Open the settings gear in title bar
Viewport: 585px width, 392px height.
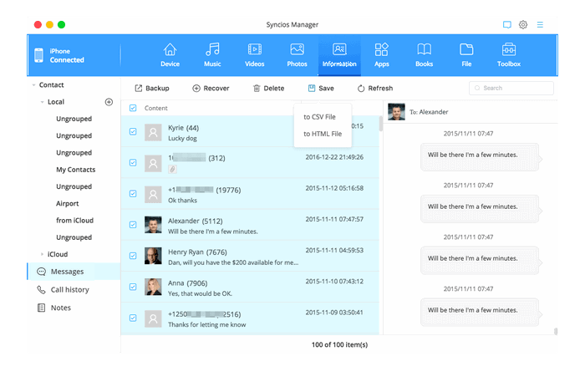coord(523,25)
